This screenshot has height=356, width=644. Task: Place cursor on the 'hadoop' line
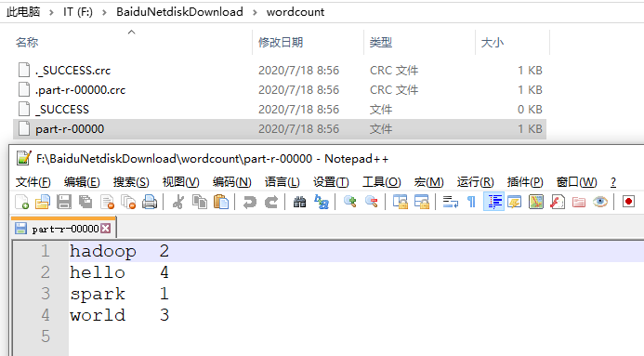point(357,251)
